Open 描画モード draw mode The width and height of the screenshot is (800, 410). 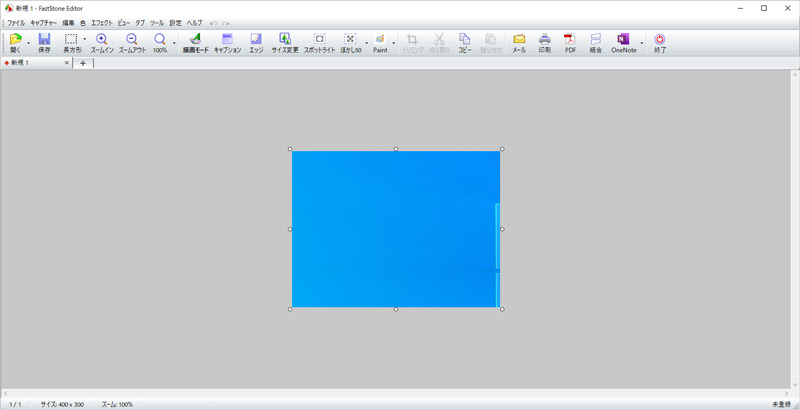pyautogui.click(x=195, y=42)
